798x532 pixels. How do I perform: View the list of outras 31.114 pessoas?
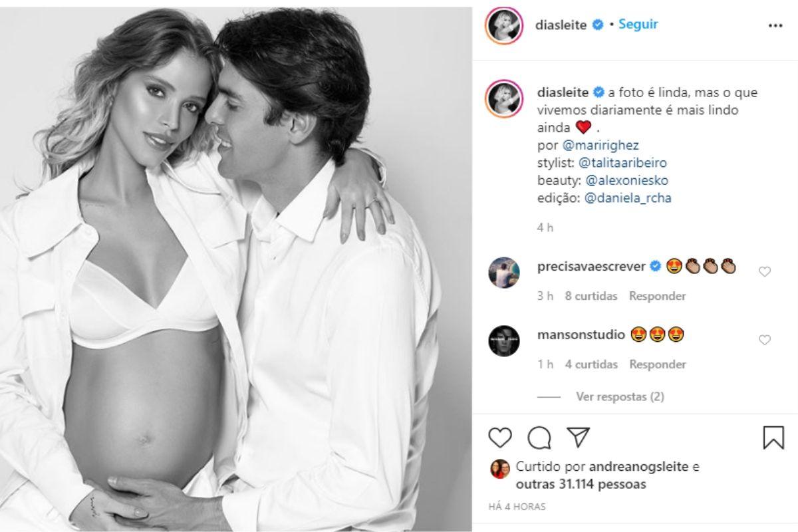pyautogui.click(x=581, y=485)
